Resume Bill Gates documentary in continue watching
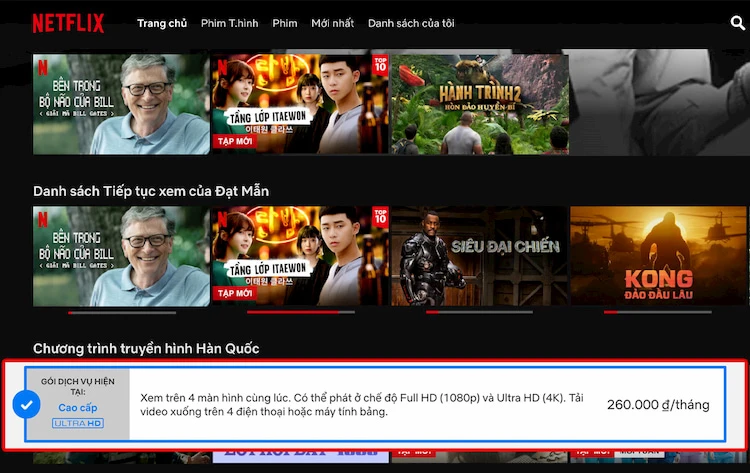Image resolution: width=750 pixels, height=473 pixels. 121,256
